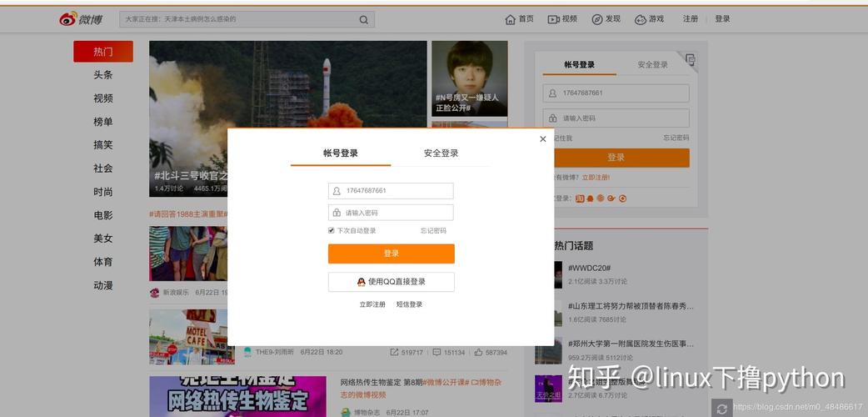This screenshot has height=417, width=868.
Task: Open the #山东理工将努力帮被顶替者陈春秀 topic
Action: [x=631, y=306]
